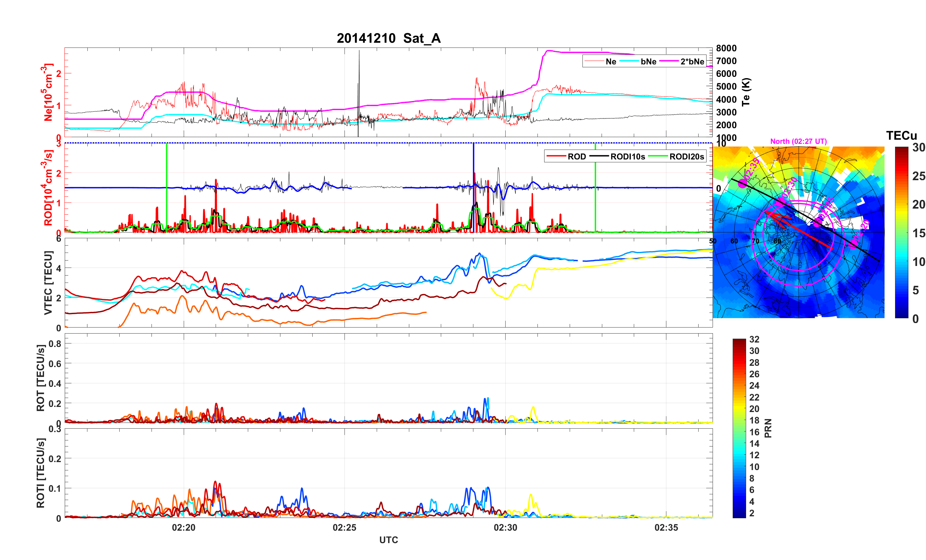Click the '20141210 Sat_A' plot title
Viewport: 926px width, 560px height.
[x=388, y=38]
